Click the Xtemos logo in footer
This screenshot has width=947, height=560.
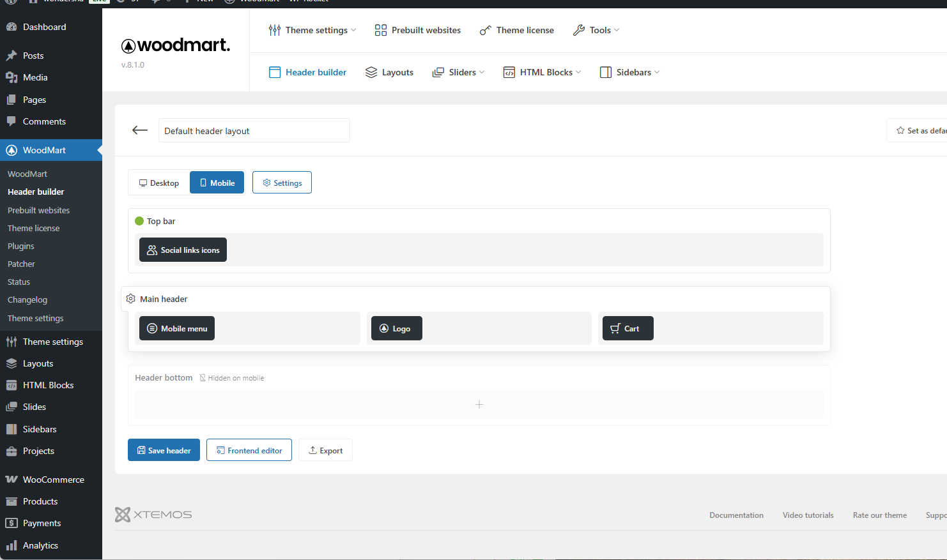click(153, 515)
